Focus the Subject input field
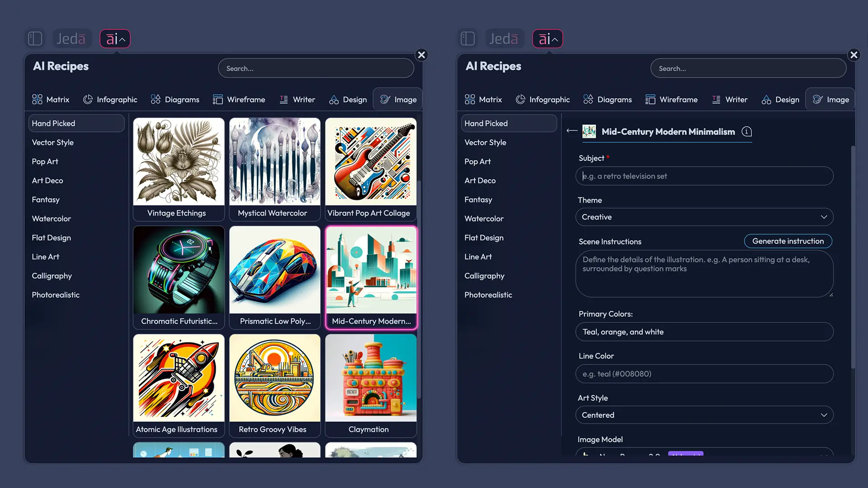 coord(704,176)
